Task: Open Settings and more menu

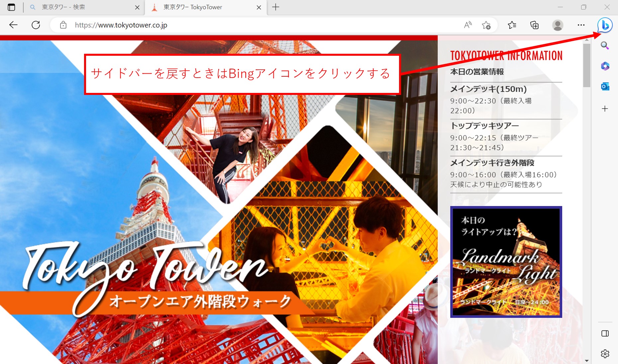Action: (x=581, y=25)
